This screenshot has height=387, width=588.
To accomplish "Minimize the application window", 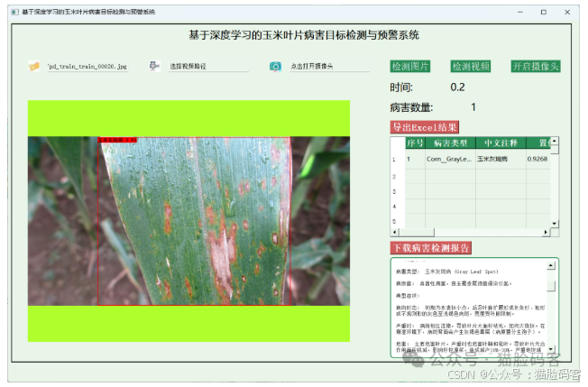I will [520, 12].
